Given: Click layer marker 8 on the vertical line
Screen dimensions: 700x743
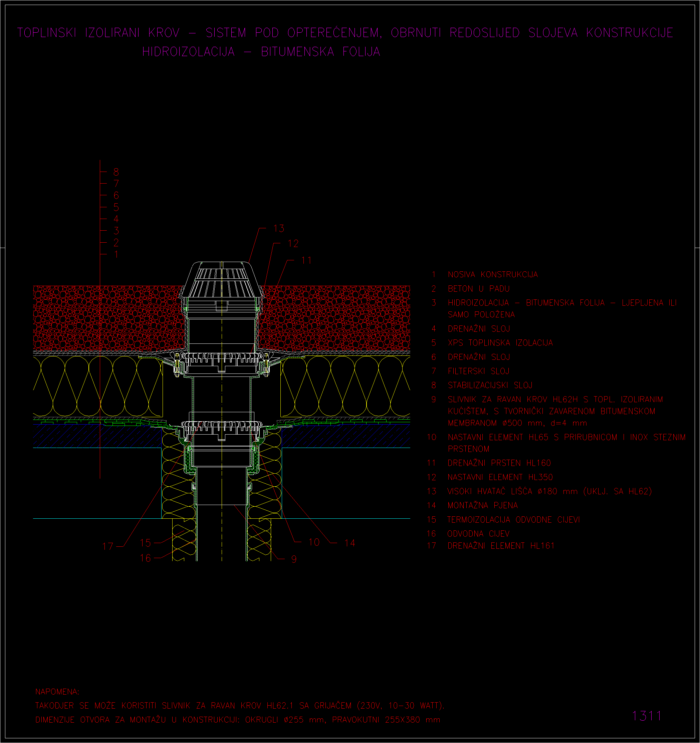Looking at the screenshot, I should (x=116, y=172).
